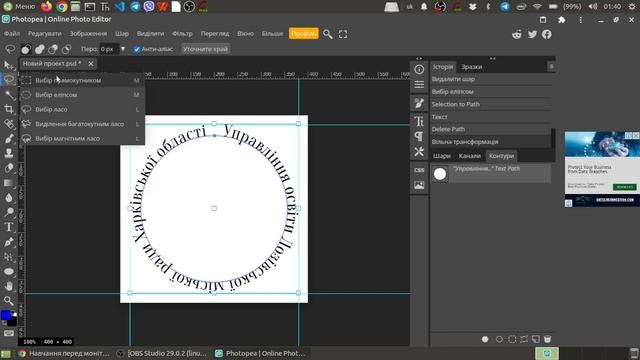This screenshot has width=640, height=360.
Task: Select the Gradient tool
Action: (x=9, y=183)
